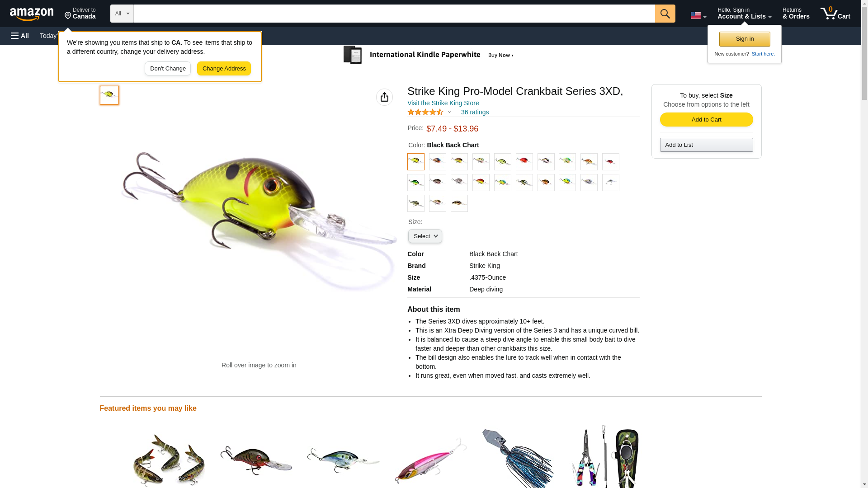Expand the search category All dropdown
The height and width of the screenshot is (488, 868).
(x=122, y=14)
